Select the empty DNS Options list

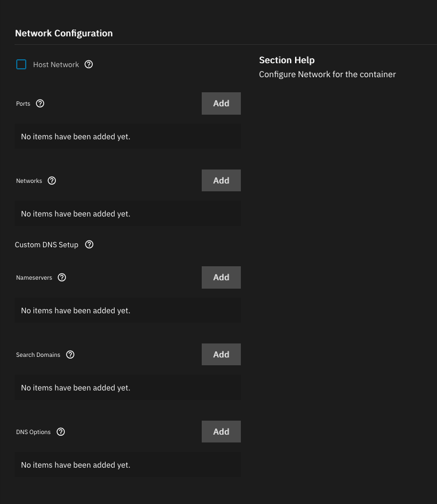tap(127, 465)
